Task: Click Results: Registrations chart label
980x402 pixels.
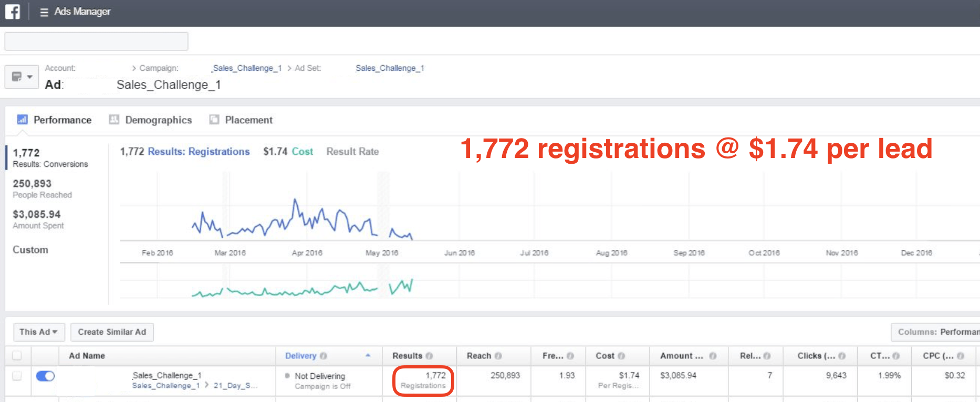Action: pyautogui.click(x=199, y=152)
